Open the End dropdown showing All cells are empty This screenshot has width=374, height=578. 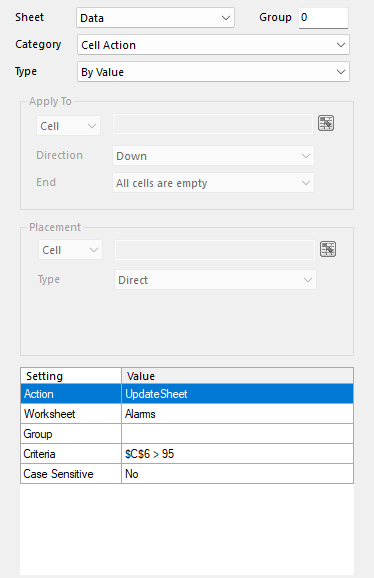point(213,183)
